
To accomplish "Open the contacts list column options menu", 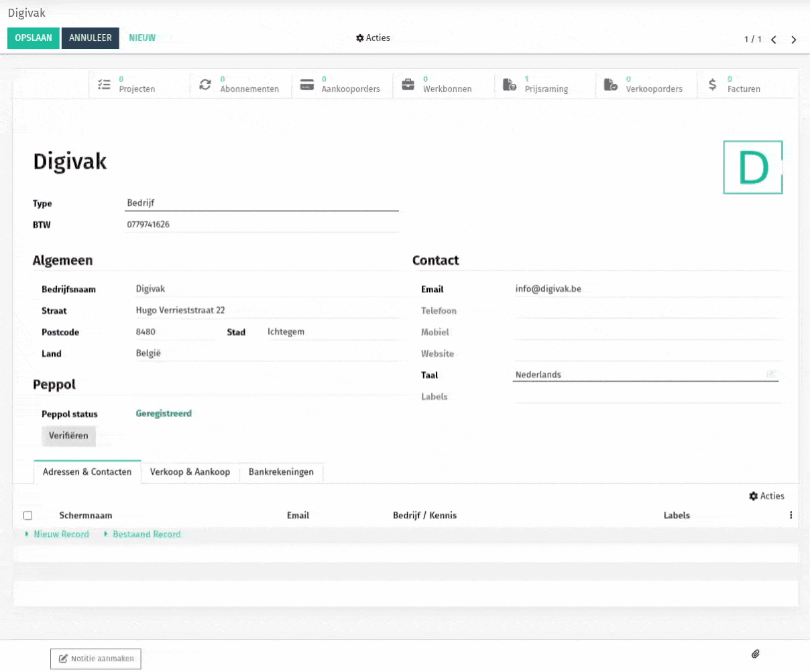I will 791,515.
